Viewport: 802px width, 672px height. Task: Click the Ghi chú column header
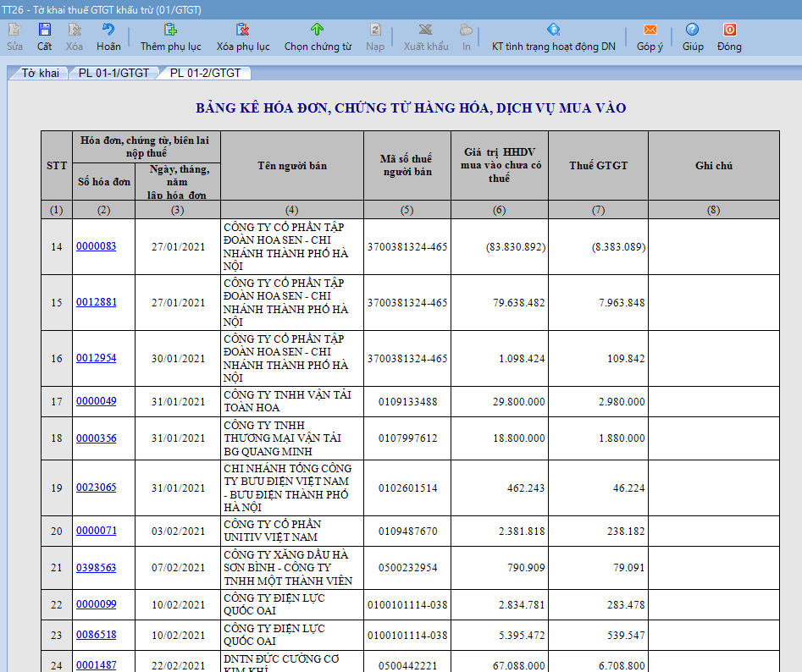tap(714, 166)
